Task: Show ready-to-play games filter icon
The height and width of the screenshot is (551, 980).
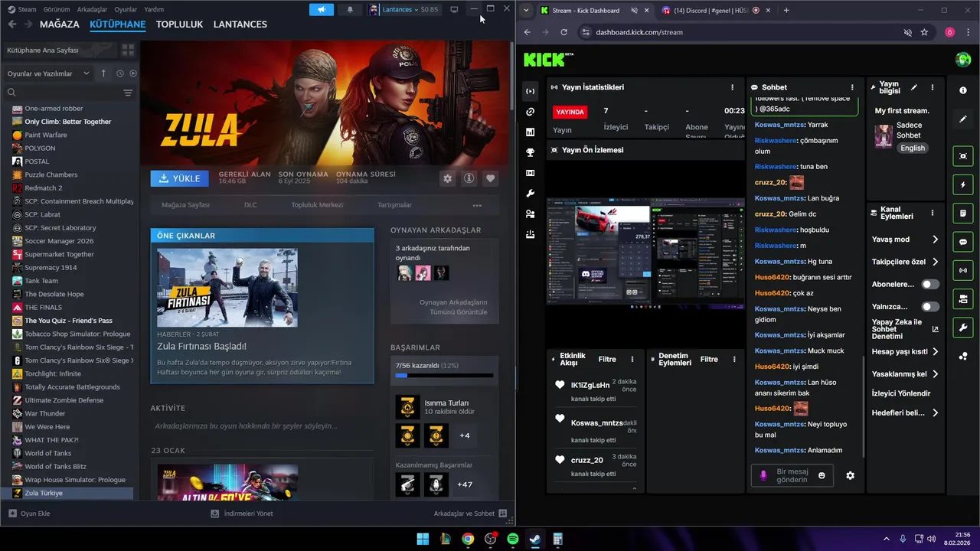Action: point(133,73)
